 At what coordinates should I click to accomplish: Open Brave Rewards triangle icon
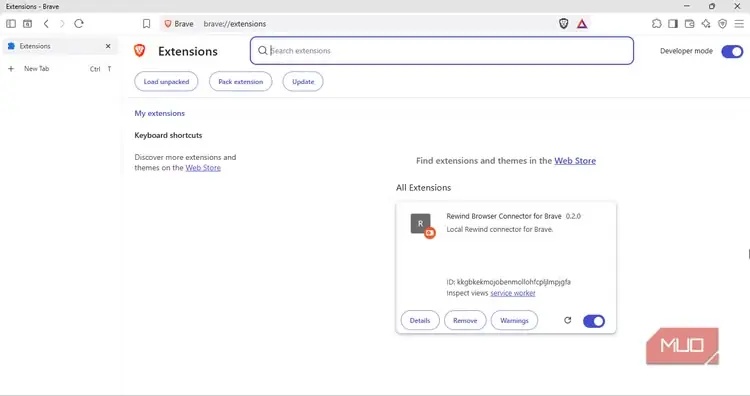[582, 23]
